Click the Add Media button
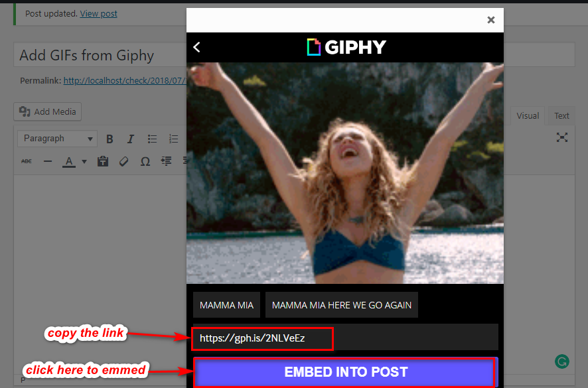Screen dimensions: 588x388 [48, 111]
